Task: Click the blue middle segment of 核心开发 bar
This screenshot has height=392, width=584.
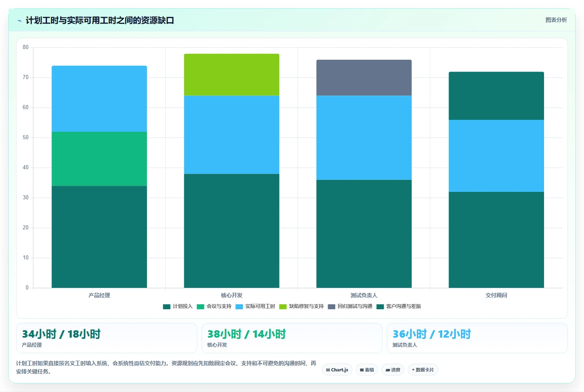Action: pos(232,135)
